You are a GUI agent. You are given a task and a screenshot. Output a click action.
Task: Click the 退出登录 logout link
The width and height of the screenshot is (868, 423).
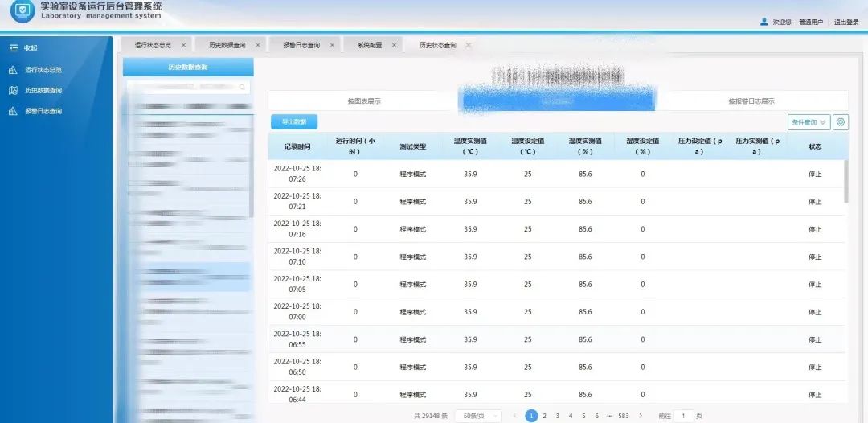tap(846, 23)
